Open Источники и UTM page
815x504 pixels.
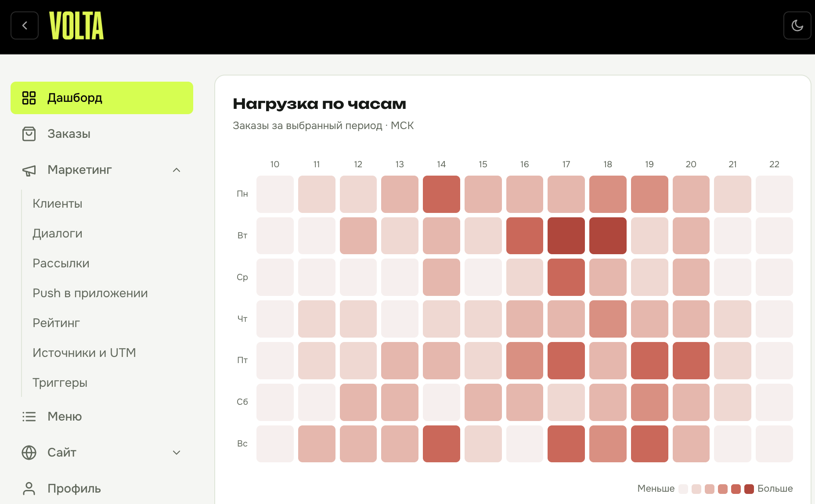(84, 353)
